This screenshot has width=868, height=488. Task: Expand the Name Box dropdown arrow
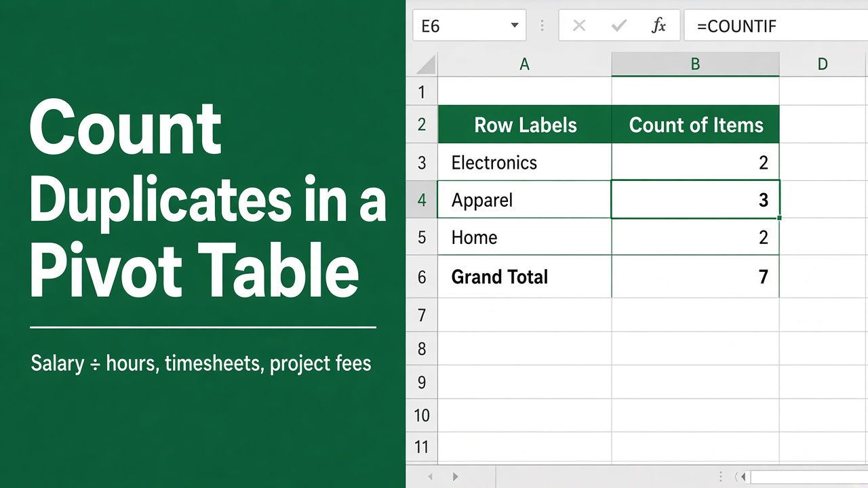tap(515, 26)
